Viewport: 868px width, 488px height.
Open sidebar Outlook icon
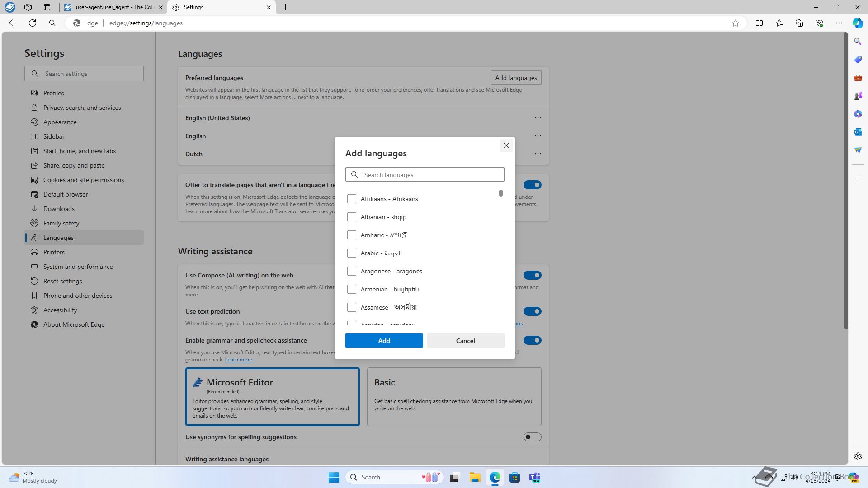(858, 132)
